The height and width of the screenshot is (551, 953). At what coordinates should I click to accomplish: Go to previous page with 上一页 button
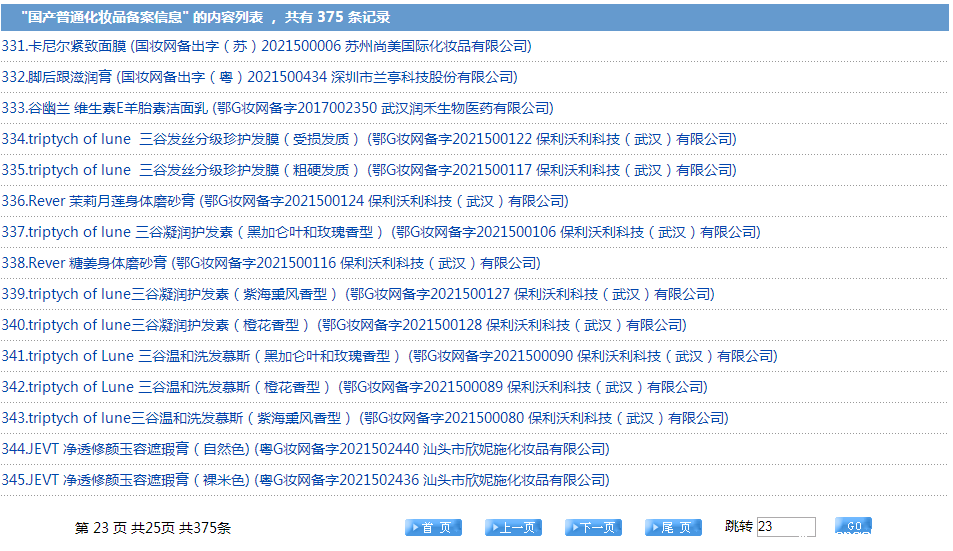click(x=513, y=527)
